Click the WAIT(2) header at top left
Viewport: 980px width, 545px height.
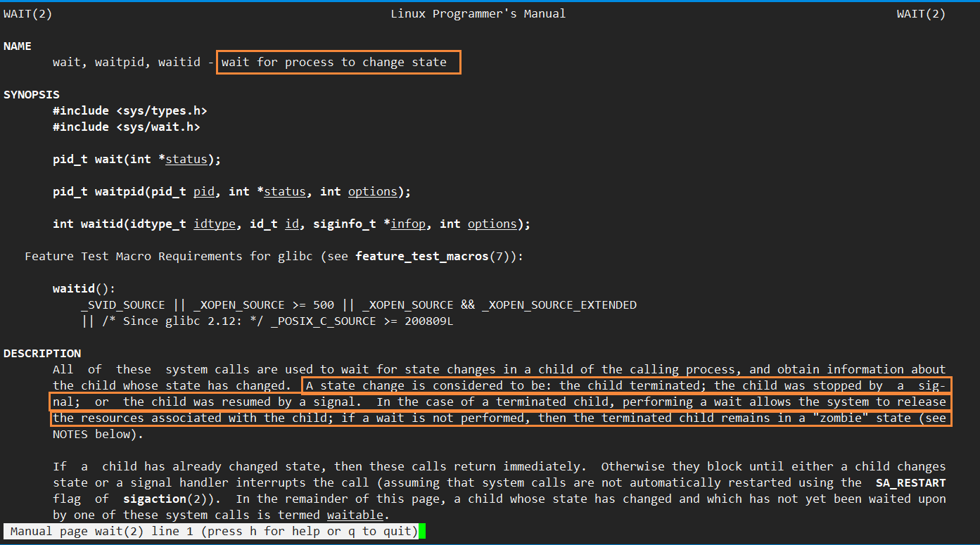[x=27, y=14]
